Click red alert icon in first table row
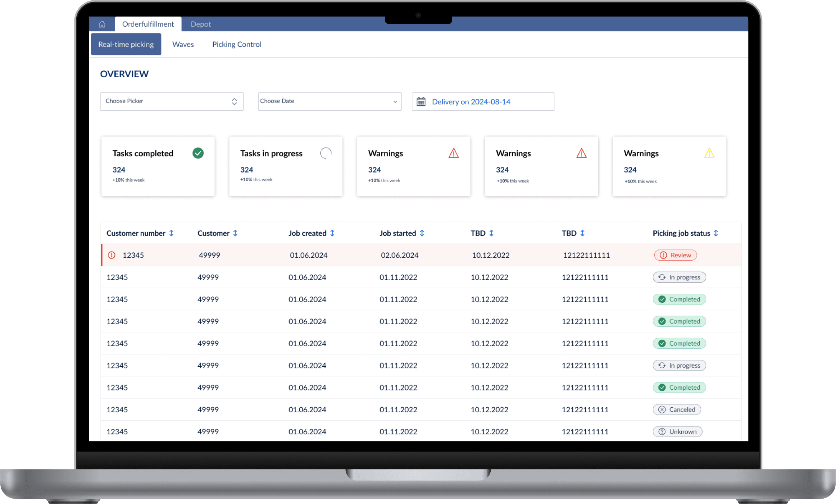 click(x=112, y=255)
